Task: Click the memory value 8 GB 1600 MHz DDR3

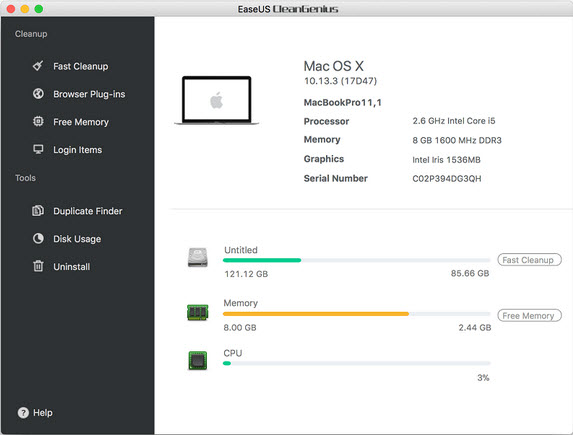Action: 457,140
